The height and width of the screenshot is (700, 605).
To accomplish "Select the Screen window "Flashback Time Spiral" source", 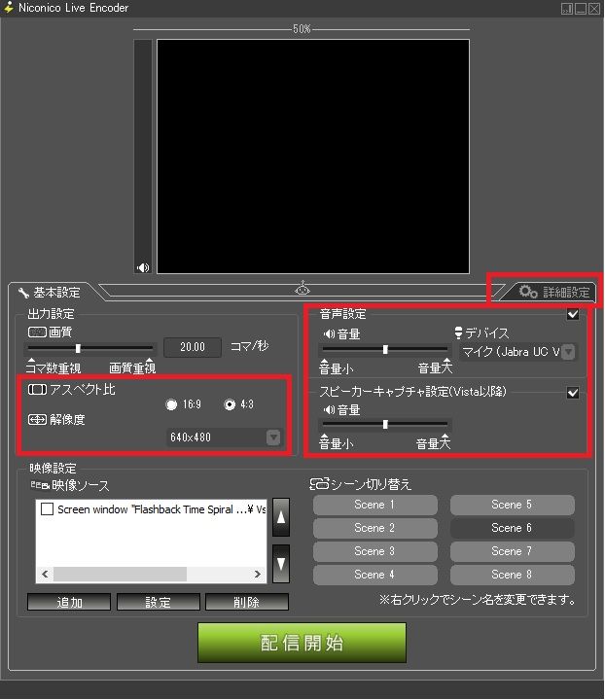I will (x=161, y=509).
